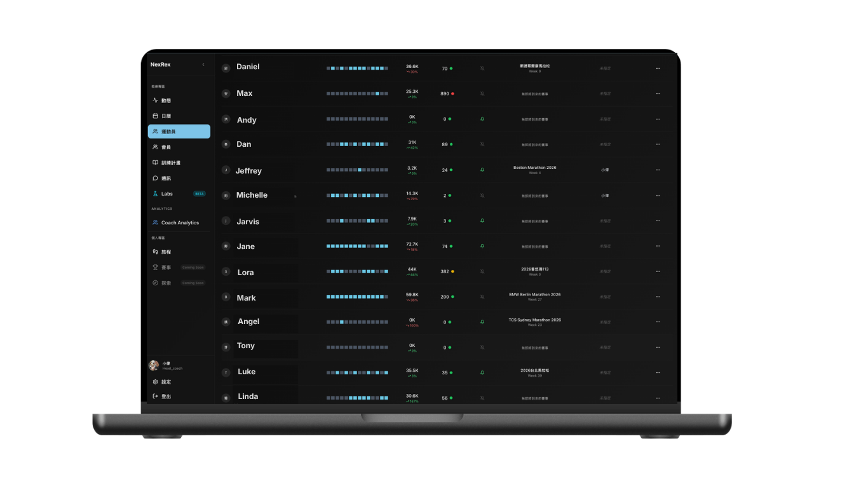The width and height of the screenshot is (868, 488).
Task: Click Lora's yellow status dot beside 382
Action: point(452,271)
